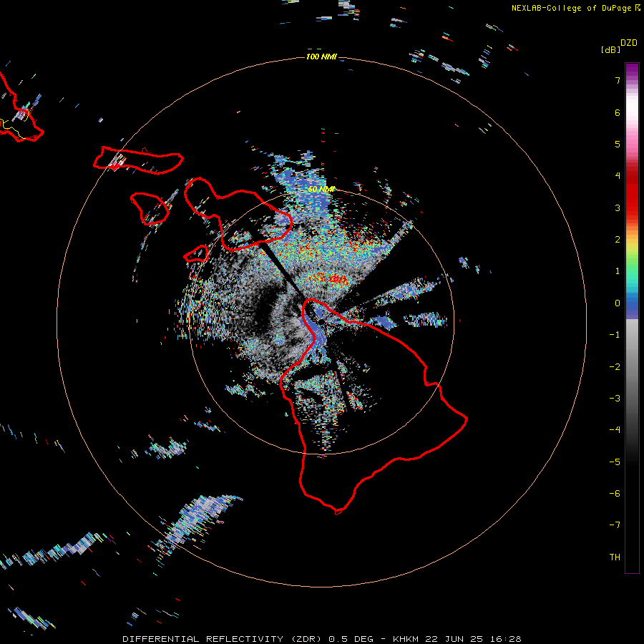Click the -7 value on the legend

(615, 525)
